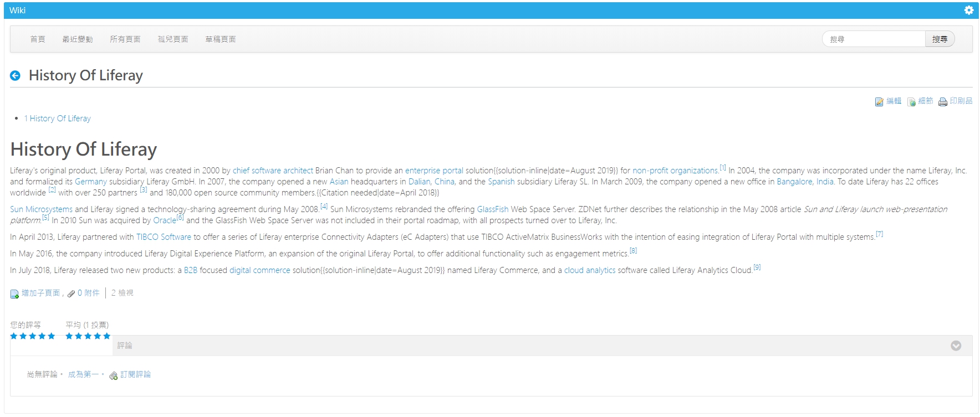
Task: Open the non-profit organizations link
Action: point(675,171)
